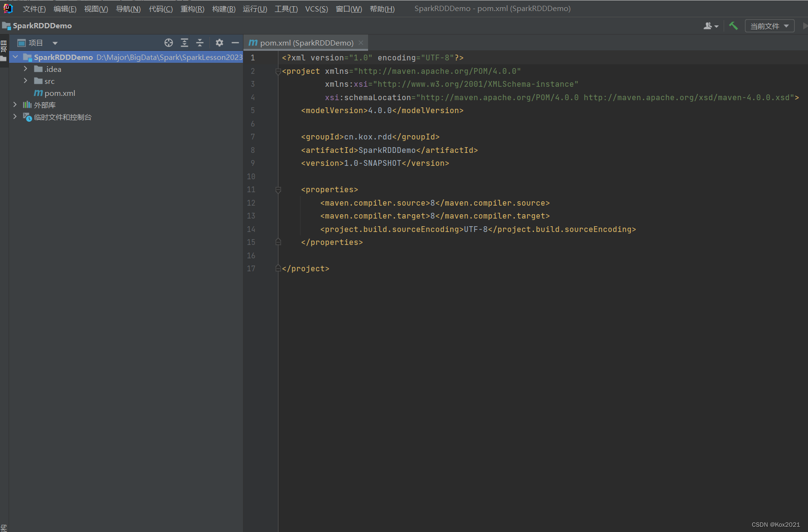Open the 帮助(H) menu
The height and width of the screenshot is (532, 808).
click(x=382, y=9)
